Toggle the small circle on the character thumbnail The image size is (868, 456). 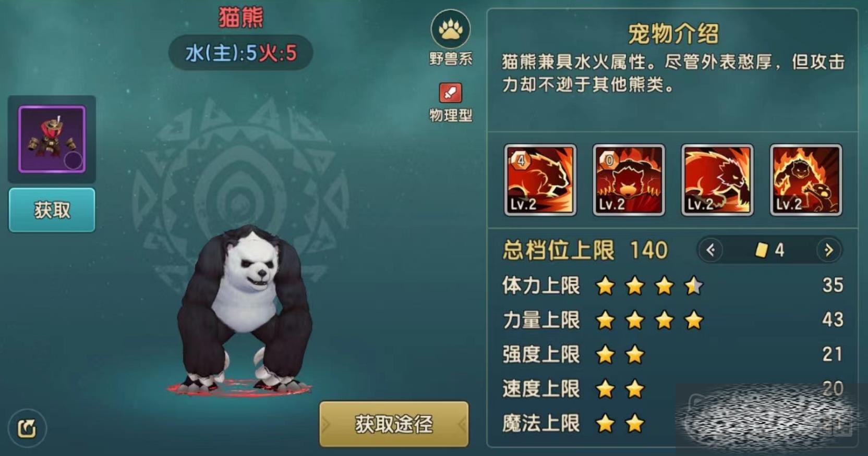point(73,161)
